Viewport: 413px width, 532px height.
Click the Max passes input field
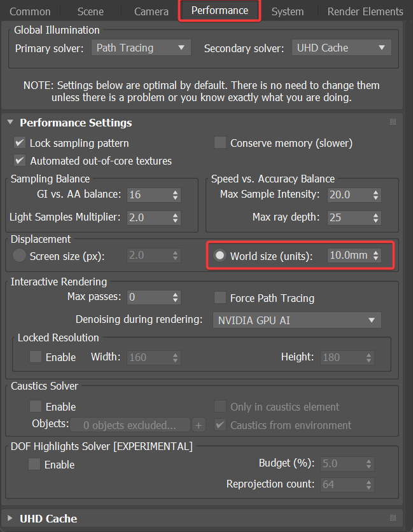tap(148, 297)
